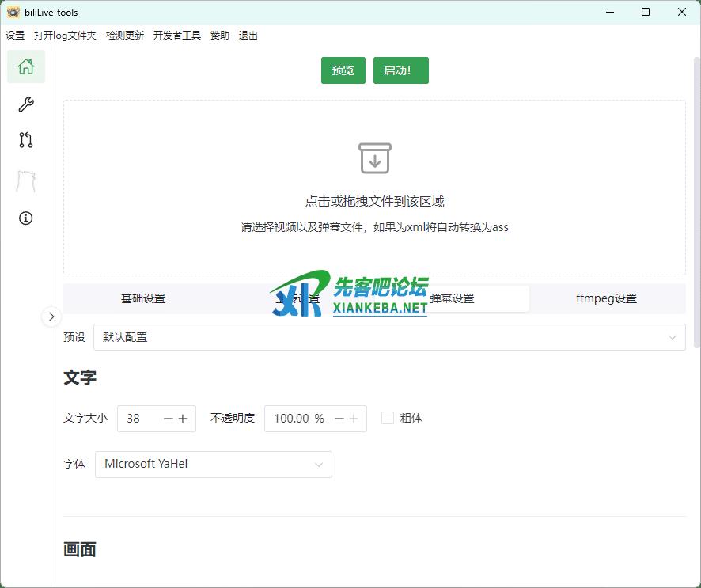Viewport: 701px width, 588px height.
Task: Expand the collapsed sidebar with arrow
Action: (51, 317)
